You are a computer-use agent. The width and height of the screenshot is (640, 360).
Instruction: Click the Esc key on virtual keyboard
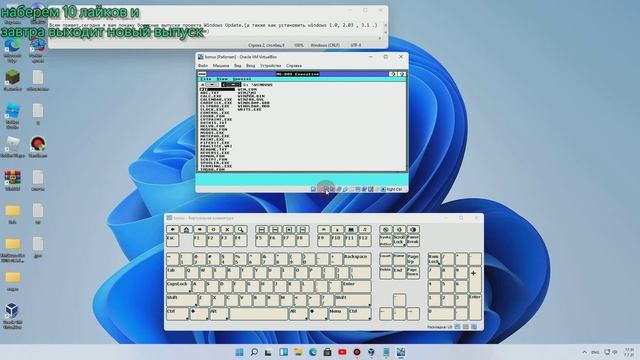[172, 240]
